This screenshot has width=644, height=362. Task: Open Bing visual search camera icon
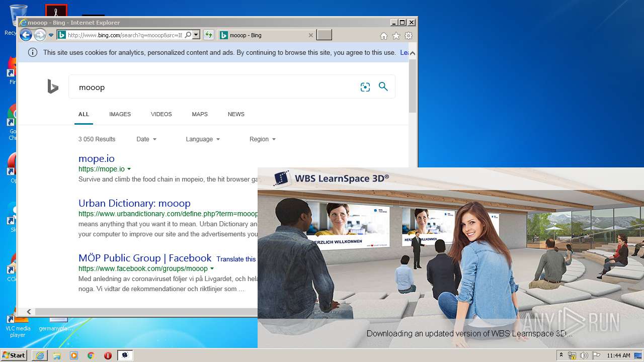pos(365,87)
